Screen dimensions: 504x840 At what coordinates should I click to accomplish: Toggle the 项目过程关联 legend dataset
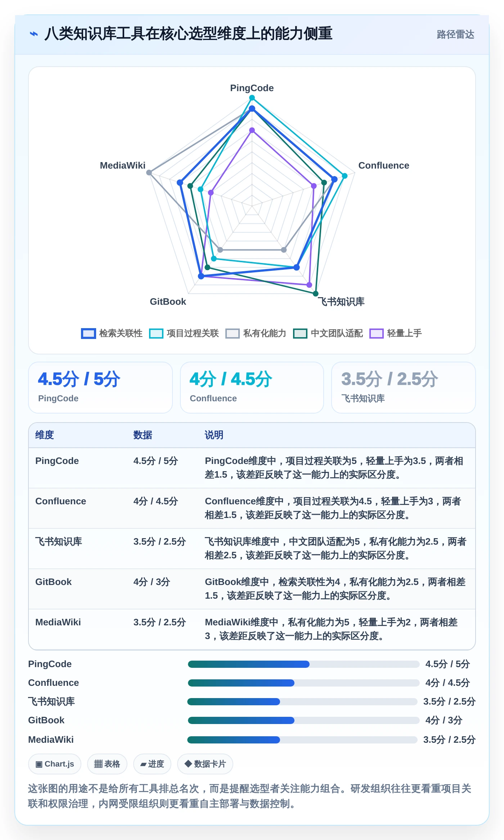tap(184, 333)
